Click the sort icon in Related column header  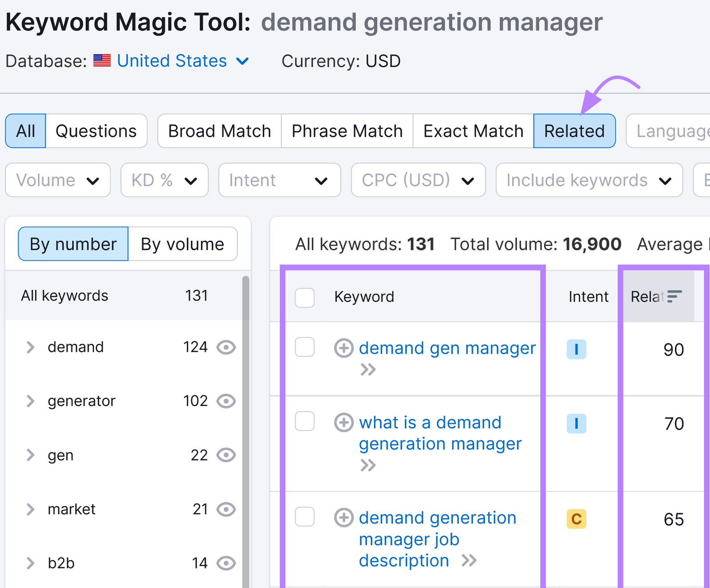674,296
